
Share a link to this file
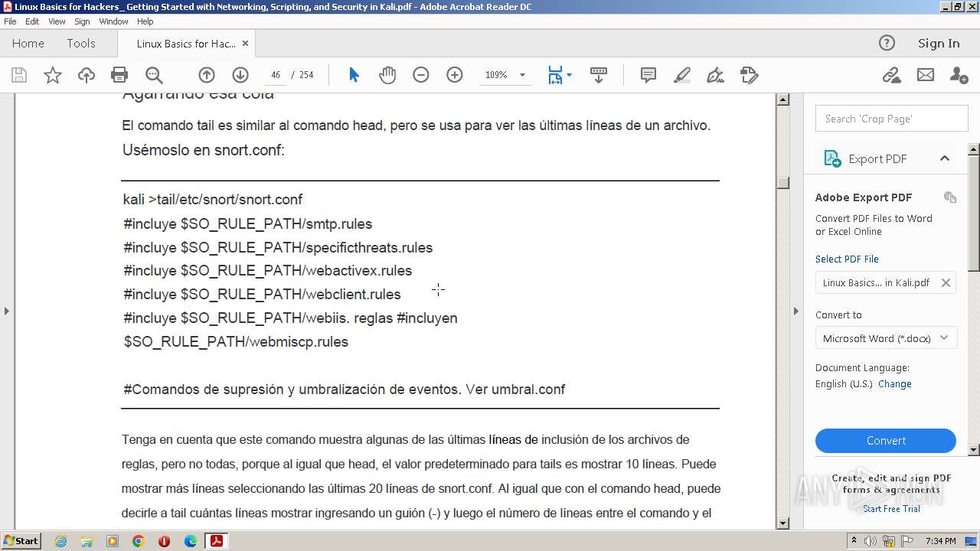(x=891, y=75)
